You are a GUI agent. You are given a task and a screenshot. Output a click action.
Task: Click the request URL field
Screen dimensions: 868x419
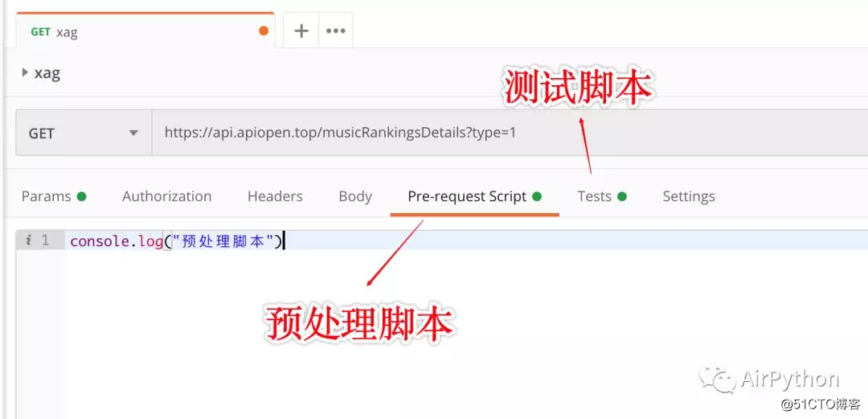(510, 133)
